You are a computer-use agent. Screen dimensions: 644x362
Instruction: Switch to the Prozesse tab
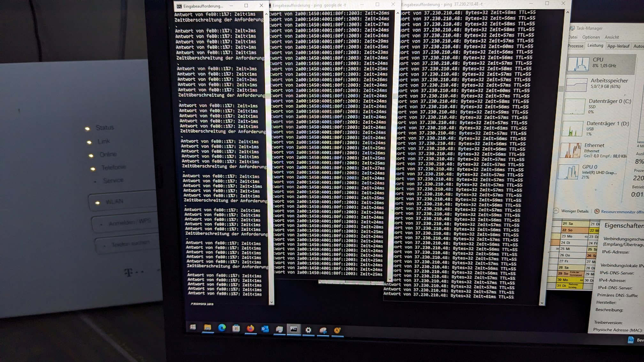[575, 46]
